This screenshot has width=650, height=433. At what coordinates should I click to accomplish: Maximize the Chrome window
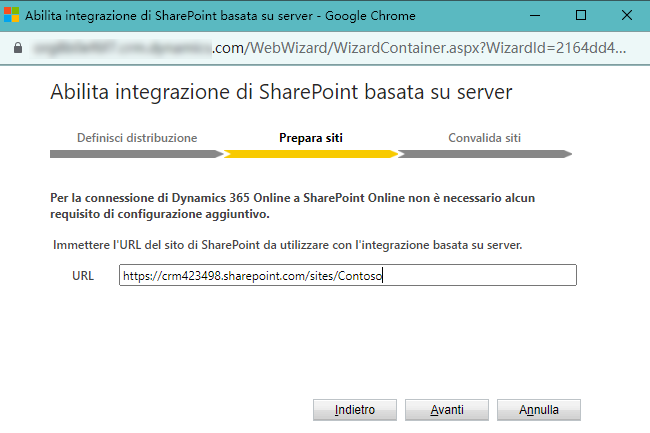tap(581, 15)
